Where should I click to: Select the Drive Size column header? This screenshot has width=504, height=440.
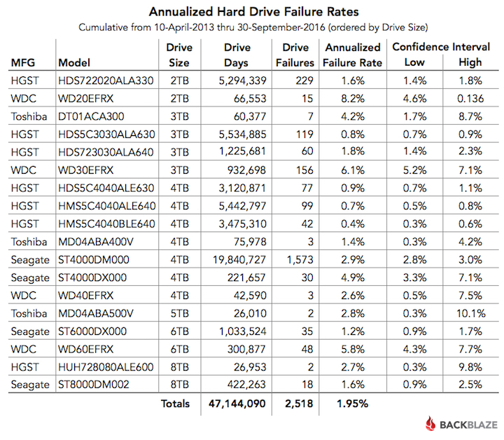[x=179, y=55]
